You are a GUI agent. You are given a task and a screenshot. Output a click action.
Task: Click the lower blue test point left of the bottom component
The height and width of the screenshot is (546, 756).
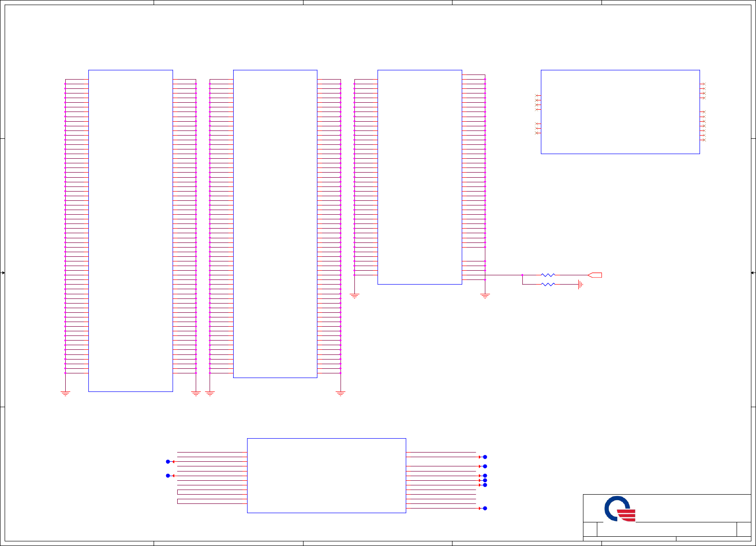click(x=168, y=476)
